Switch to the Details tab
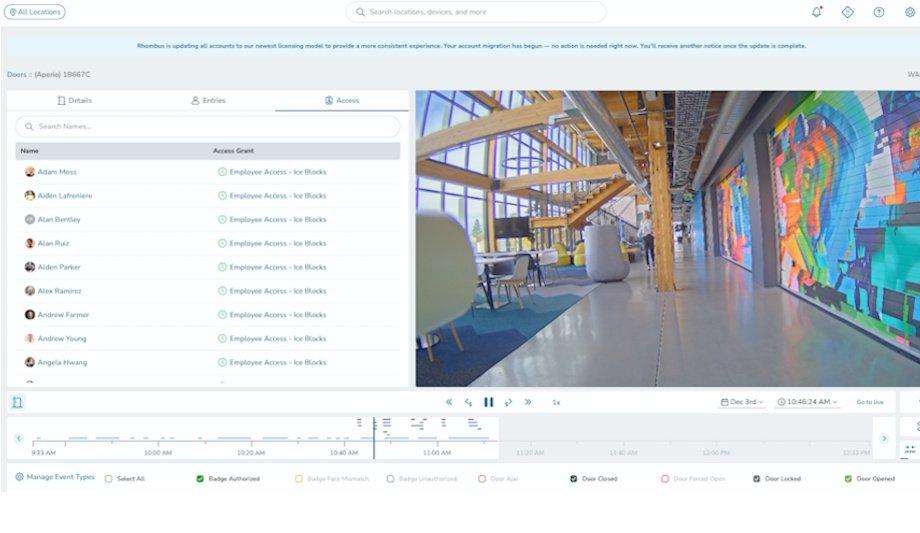 75,100
